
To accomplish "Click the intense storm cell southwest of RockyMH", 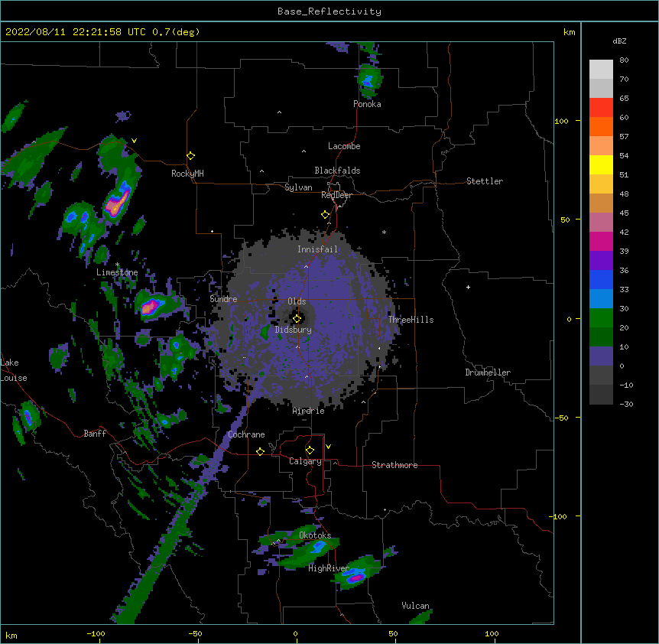I will point(116,202).
